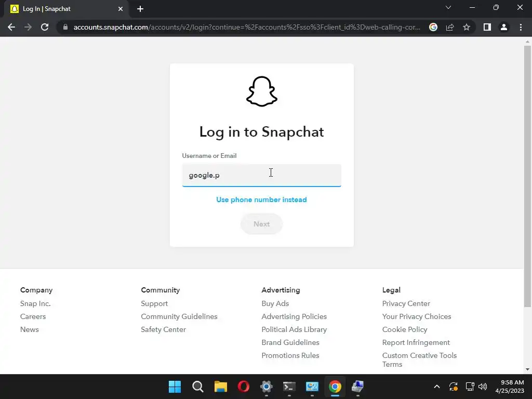This screenshot has height=399, width=532.
Task: Open the News footer link
Action: (30, 329)
